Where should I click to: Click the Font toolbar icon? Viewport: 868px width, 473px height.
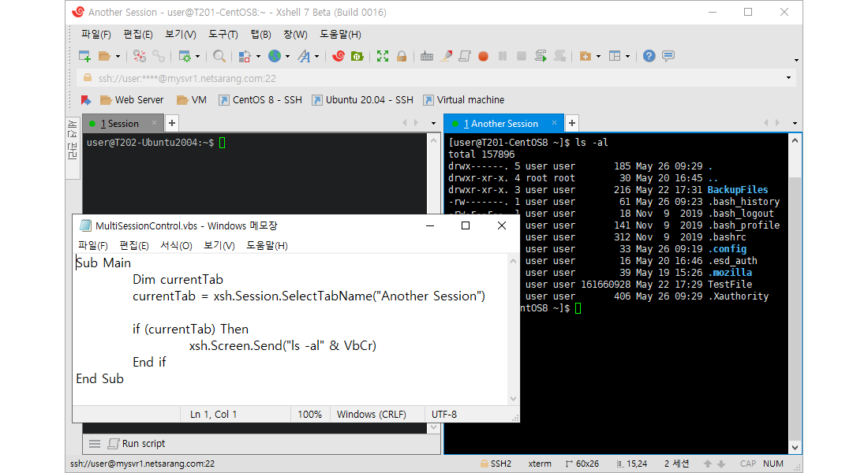[x=304, y=56]
